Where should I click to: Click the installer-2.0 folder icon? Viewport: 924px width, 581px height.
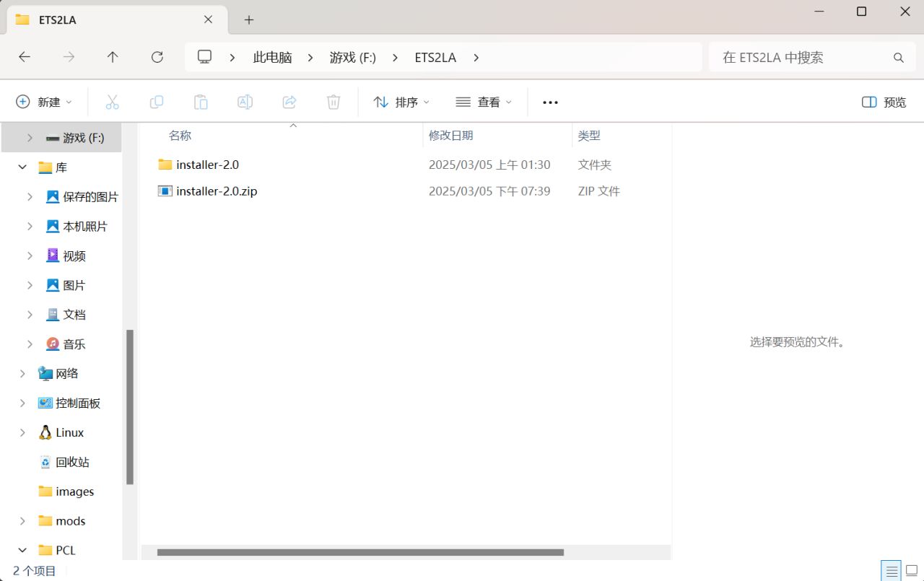[x=165, y=165]
